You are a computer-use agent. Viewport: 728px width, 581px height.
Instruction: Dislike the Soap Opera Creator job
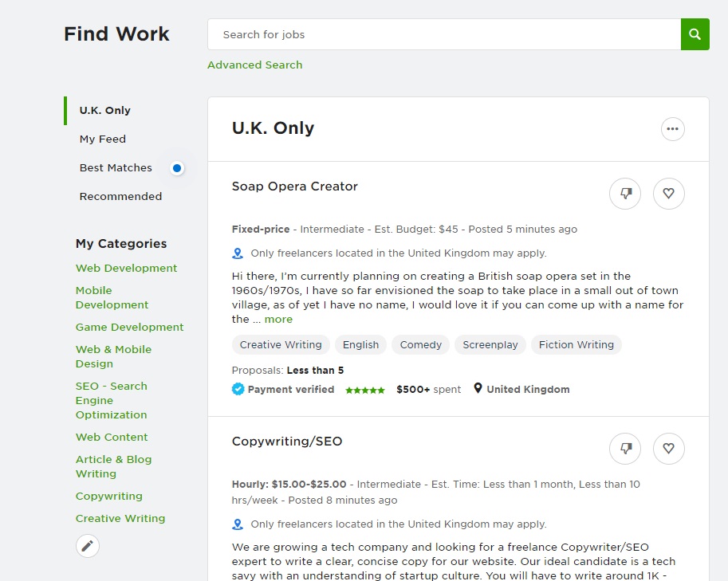point(625,193)
